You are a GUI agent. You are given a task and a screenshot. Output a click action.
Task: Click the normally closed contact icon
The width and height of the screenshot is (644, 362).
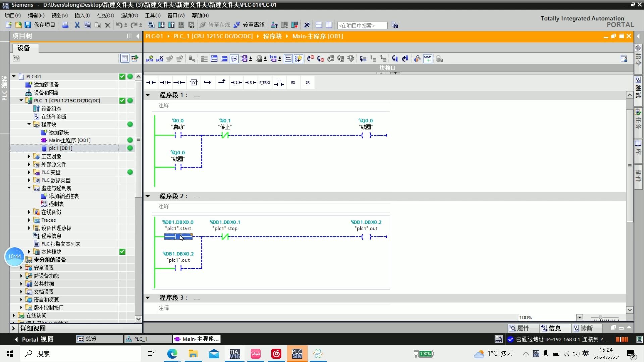[165, 82]
